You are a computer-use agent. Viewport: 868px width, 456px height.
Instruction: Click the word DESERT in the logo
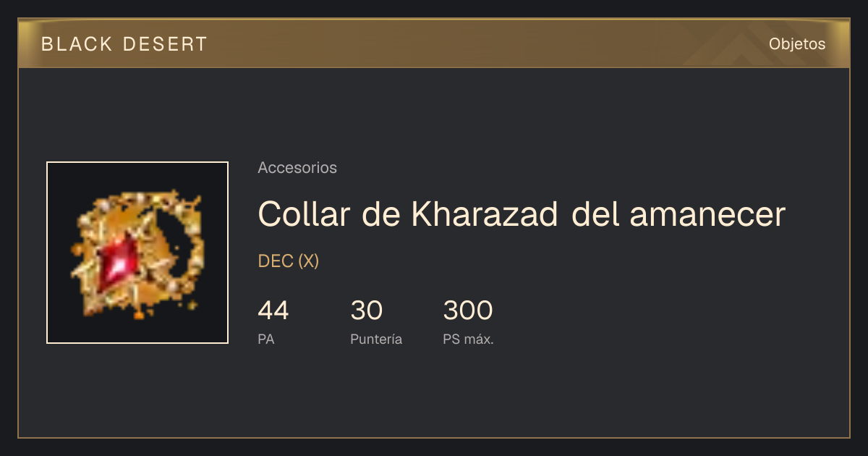click(165, 44)
